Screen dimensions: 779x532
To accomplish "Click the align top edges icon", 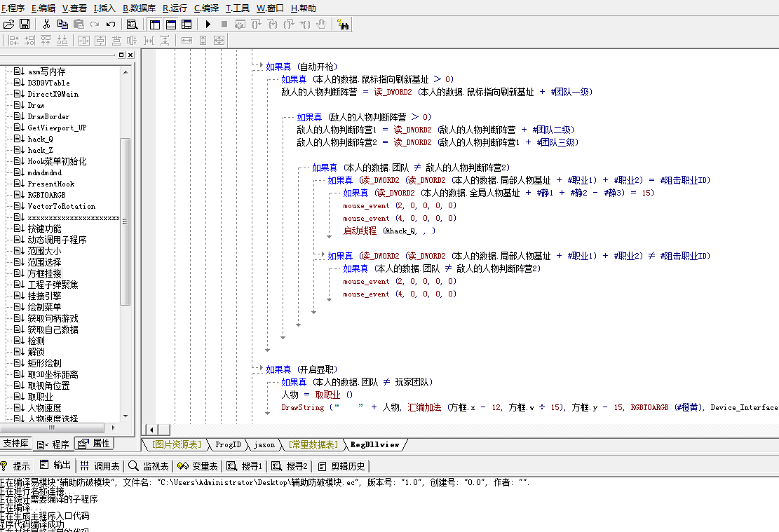I will click(x=46, y=40).
